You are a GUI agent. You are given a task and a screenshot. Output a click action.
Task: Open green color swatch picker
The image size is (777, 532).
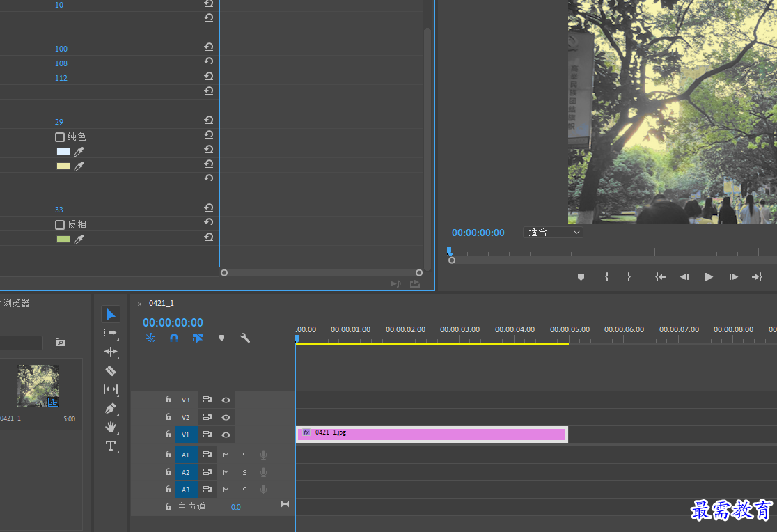[x=63, y=240]
